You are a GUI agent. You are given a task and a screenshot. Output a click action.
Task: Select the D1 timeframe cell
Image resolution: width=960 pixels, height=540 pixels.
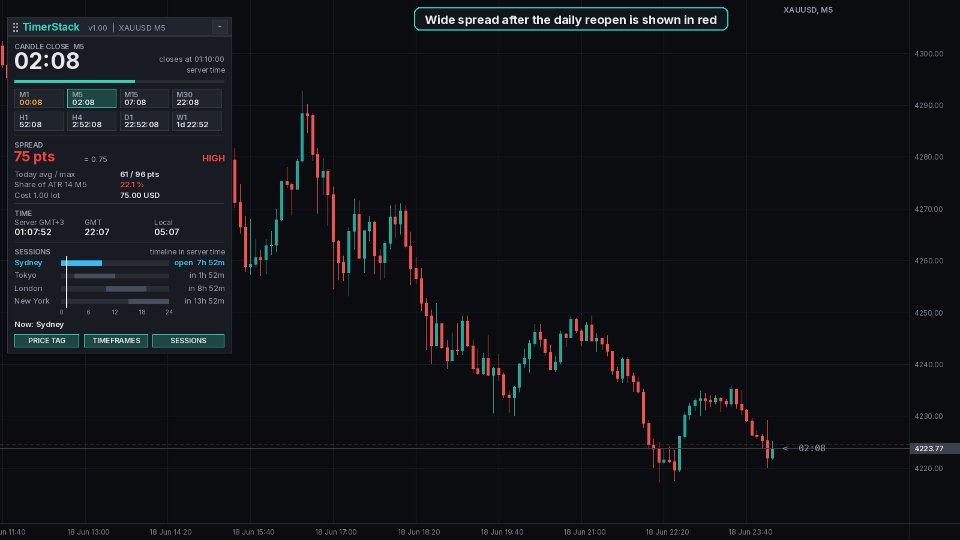pos(144,121)
